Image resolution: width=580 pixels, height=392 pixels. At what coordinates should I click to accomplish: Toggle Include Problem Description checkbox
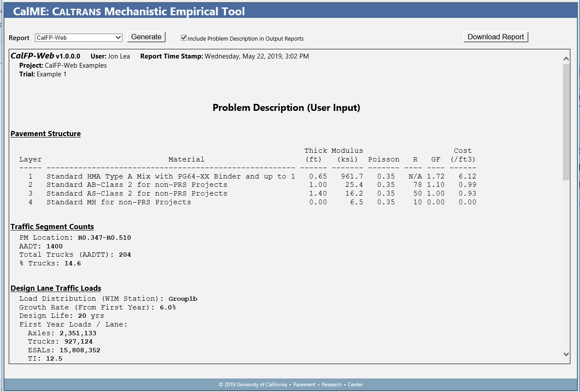[x=184, y=38]
